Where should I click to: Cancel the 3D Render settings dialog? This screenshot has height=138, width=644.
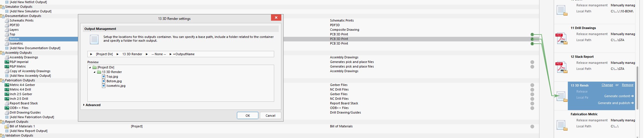coord(270,116)
